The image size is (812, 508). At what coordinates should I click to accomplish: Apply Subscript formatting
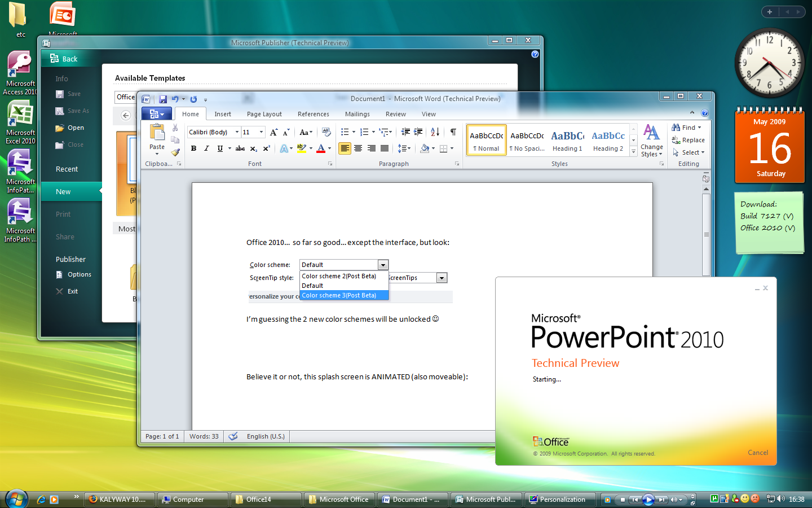[254, 148]
